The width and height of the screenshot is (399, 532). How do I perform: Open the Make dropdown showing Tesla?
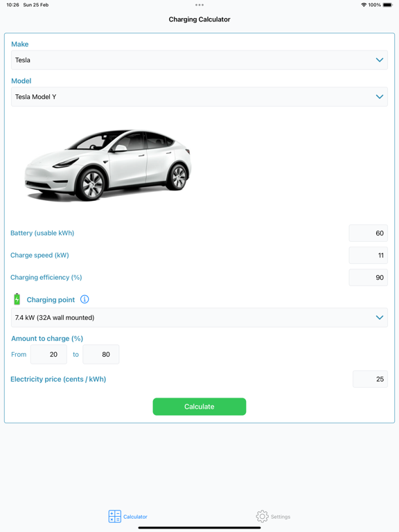click(x=199, y=60)
